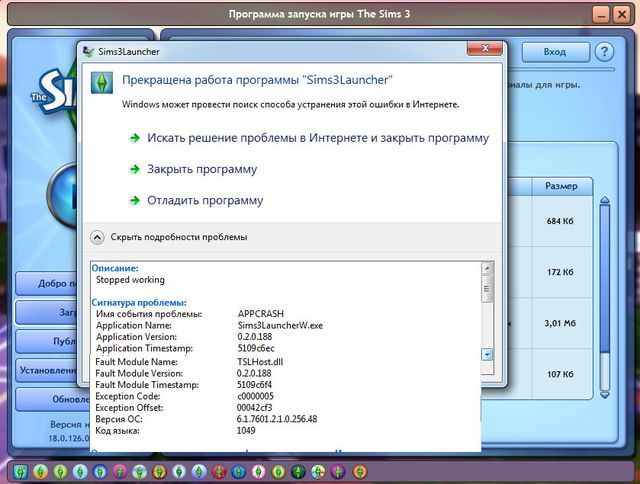
Task: Switch to the 'Загр…' downloads tab
Action: click(47, 312)
